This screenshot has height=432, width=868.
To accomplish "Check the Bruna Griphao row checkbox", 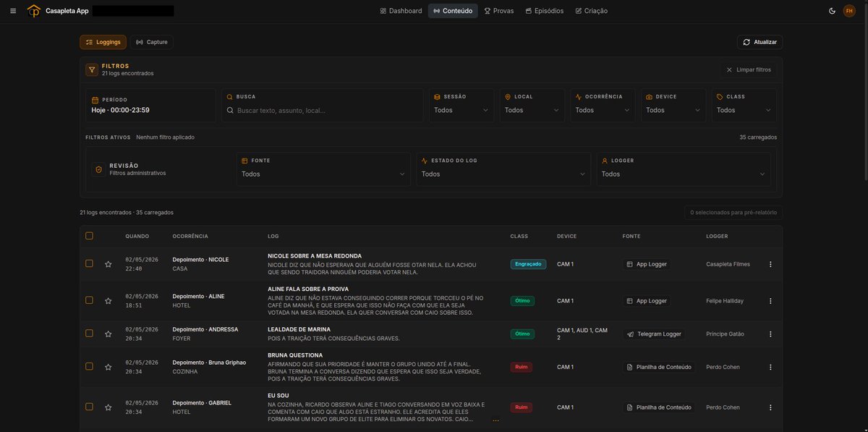I will point(89,366).
